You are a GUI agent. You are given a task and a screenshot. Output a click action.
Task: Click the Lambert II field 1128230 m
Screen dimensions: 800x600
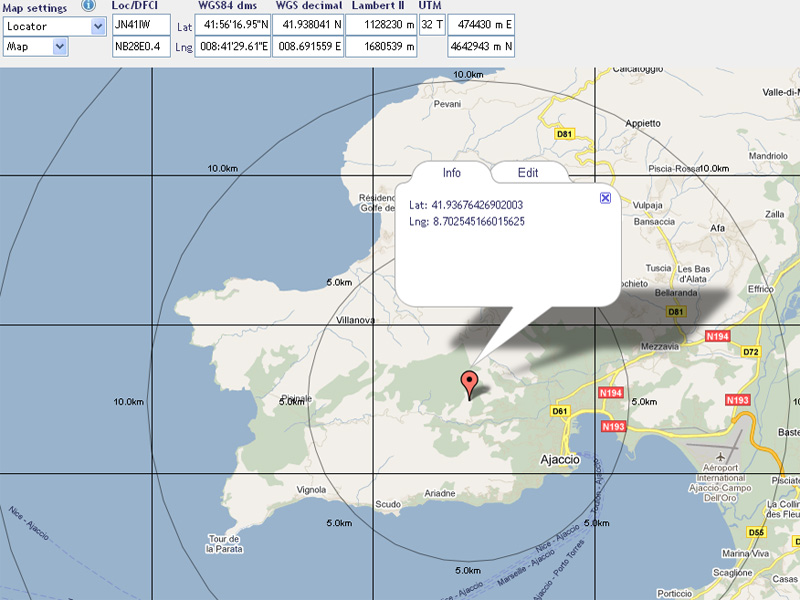click(x=381, y=24)
